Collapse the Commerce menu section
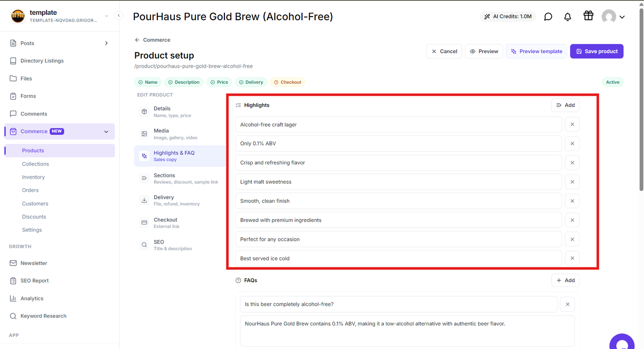Screen dimensions: 644x349 [106, 132]
